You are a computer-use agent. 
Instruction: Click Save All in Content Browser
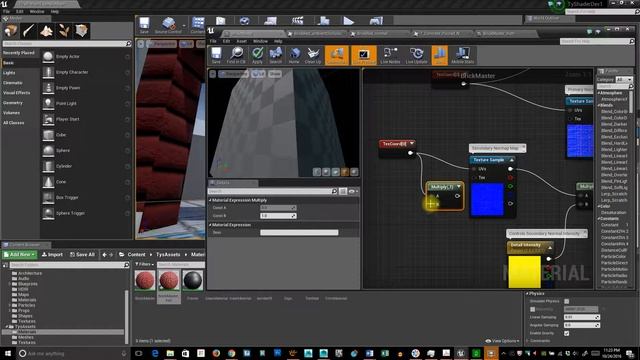82,255
